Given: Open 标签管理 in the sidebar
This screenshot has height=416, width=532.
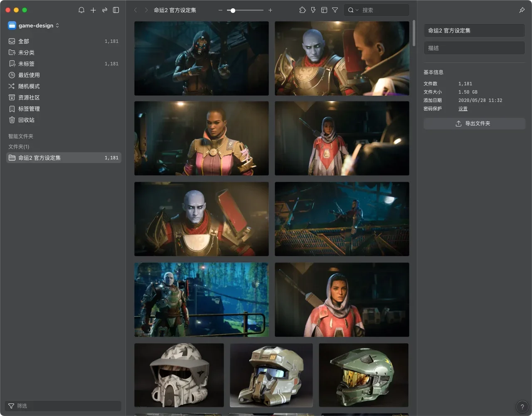Looking at the screenshot, I should click(64, 109).
